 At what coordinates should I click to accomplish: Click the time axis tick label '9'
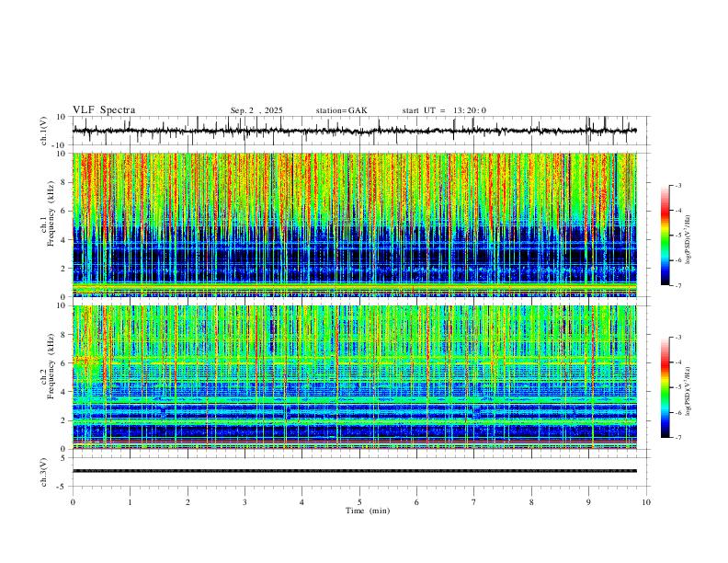(x=588, y=502)
